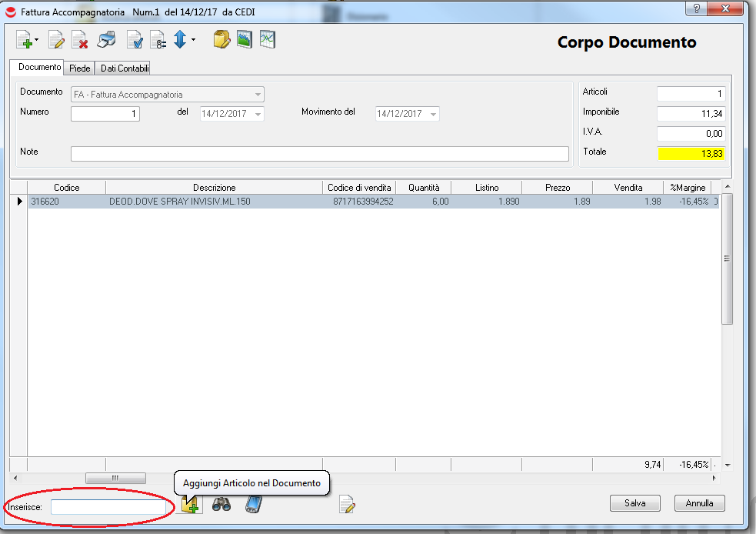Click the yellow package note icon
Screen dimensions: 756x534
[221, 39]
